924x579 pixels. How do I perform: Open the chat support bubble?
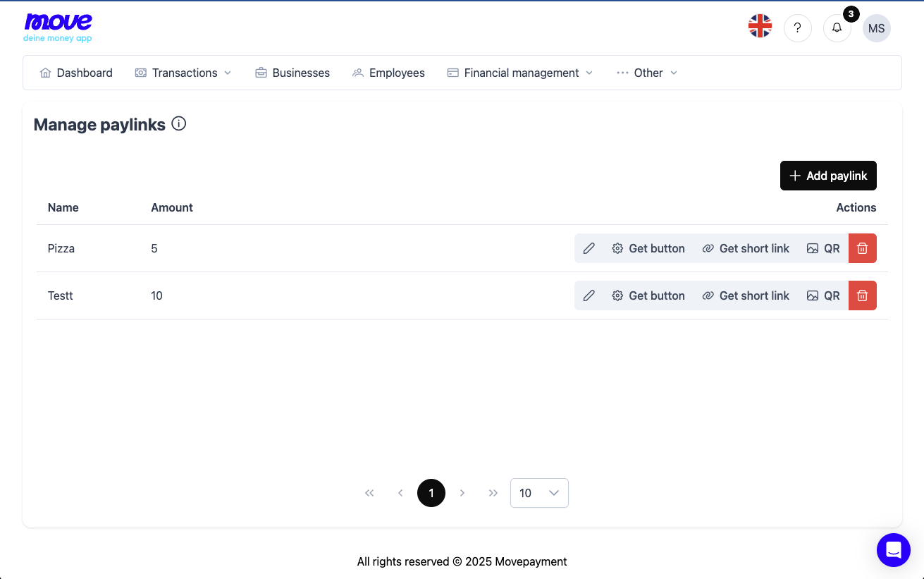click(894, 550)
